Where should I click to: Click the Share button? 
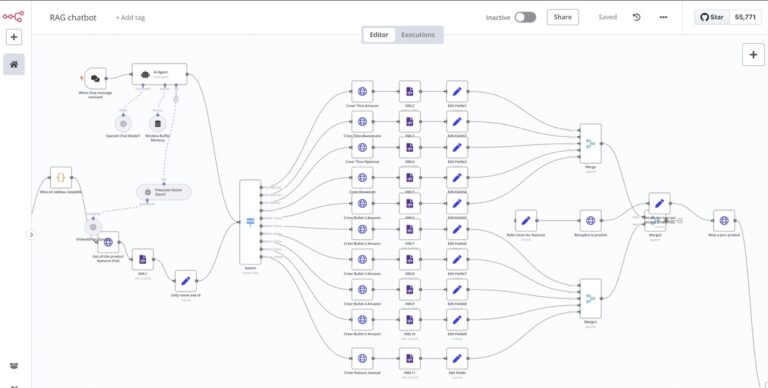point(562,17)
